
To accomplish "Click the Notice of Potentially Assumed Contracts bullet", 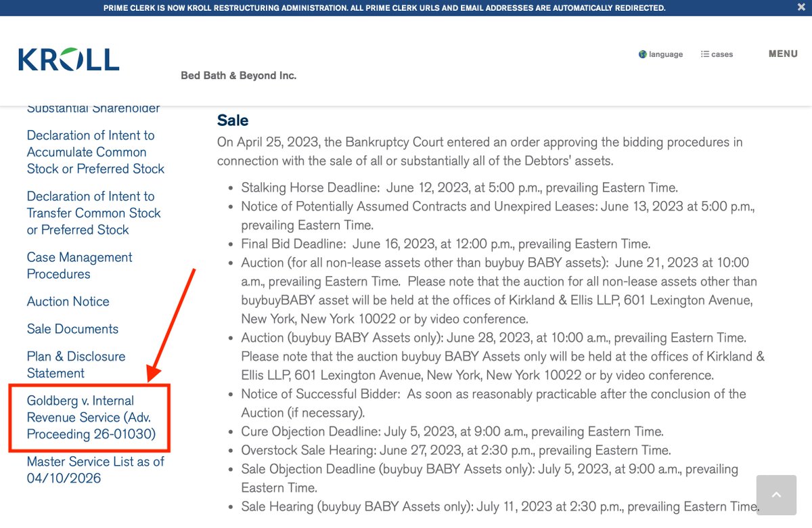I will tap(498, 216).
